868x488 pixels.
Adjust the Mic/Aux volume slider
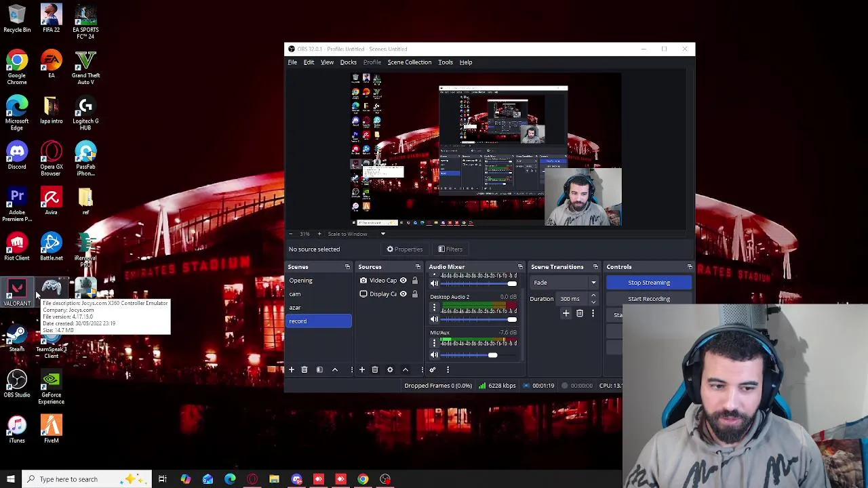pyautogui.click(x=479, y=355)
